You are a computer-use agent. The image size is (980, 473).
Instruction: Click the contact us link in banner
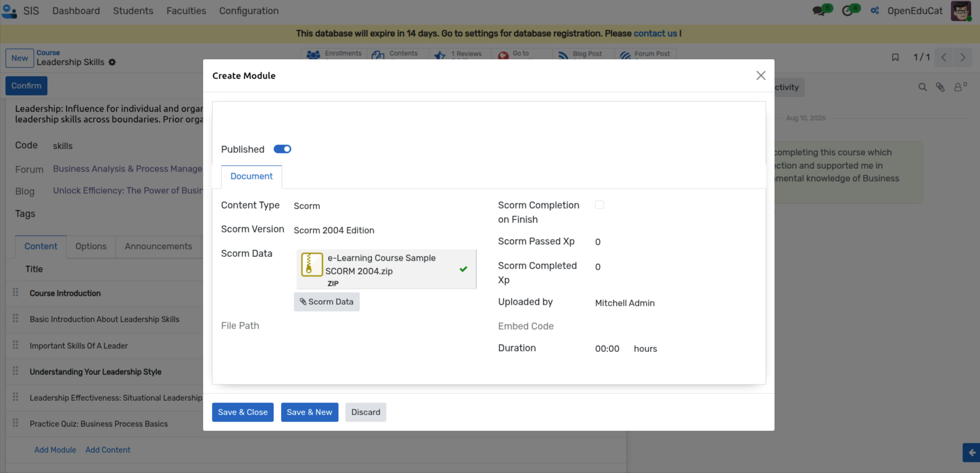coord(655,33)
